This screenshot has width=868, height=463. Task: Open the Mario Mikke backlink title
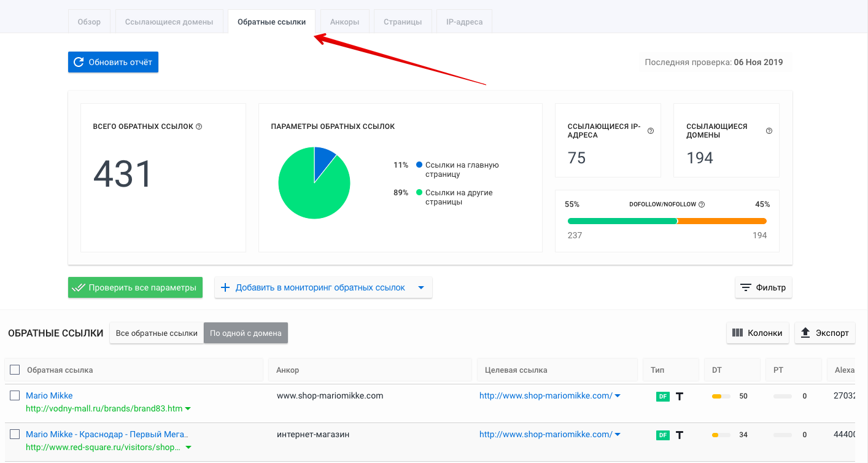point(49,395)
